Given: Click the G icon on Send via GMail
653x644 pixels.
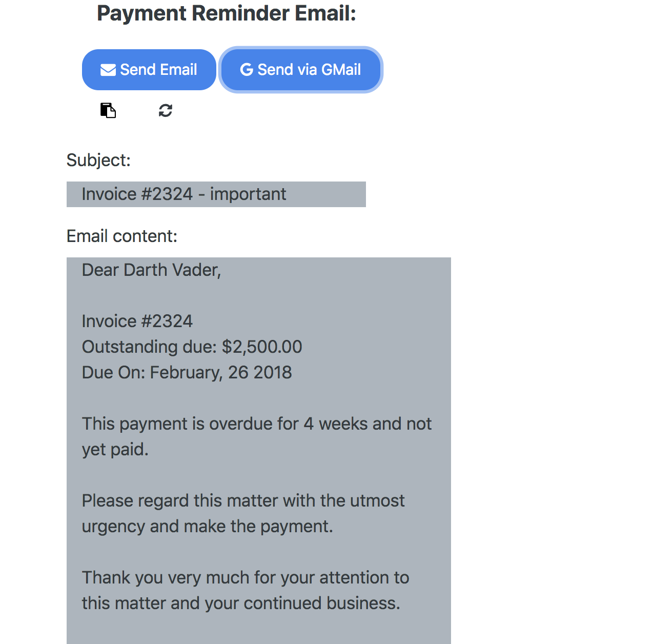Looking at the screenshot, I should click(x=247, y=69).
